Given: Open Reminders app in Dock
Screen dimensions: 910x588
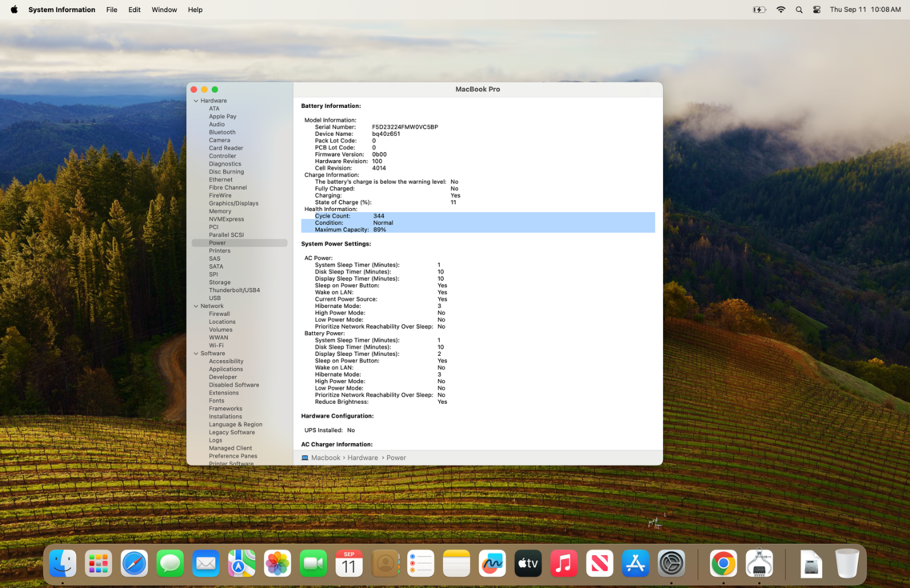Looking at the screenshot, I should click(x=420, y=563).
